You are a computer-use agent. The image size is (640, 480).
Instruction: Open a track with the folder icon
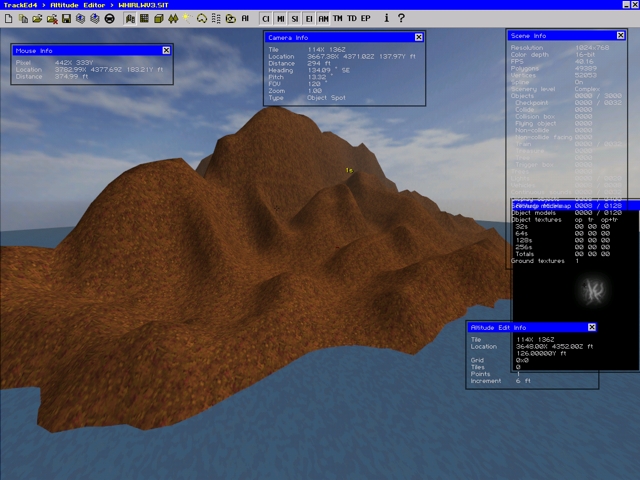[x=38, y=19]
